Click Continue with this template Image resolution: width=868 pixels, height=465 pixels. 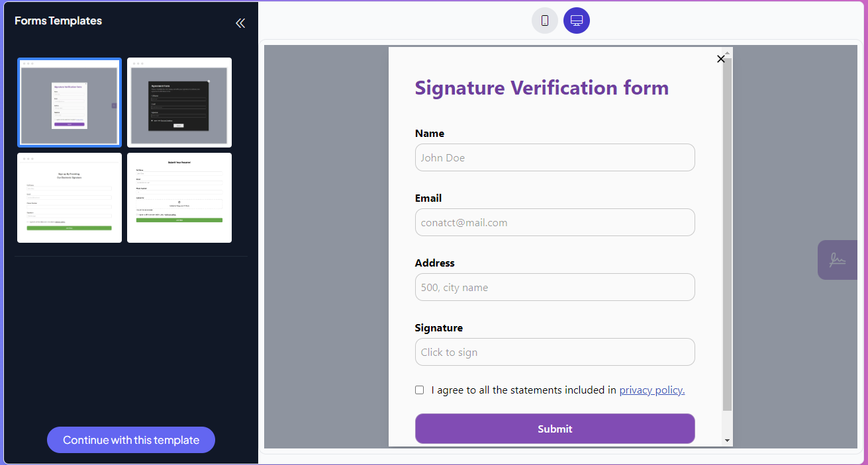click(130, 440)
